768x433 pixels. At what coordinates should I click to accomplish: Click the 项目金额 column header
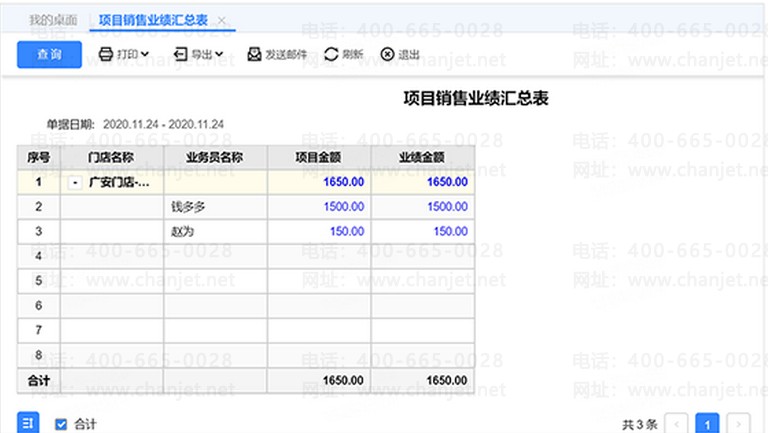click(x=319, y=158)
